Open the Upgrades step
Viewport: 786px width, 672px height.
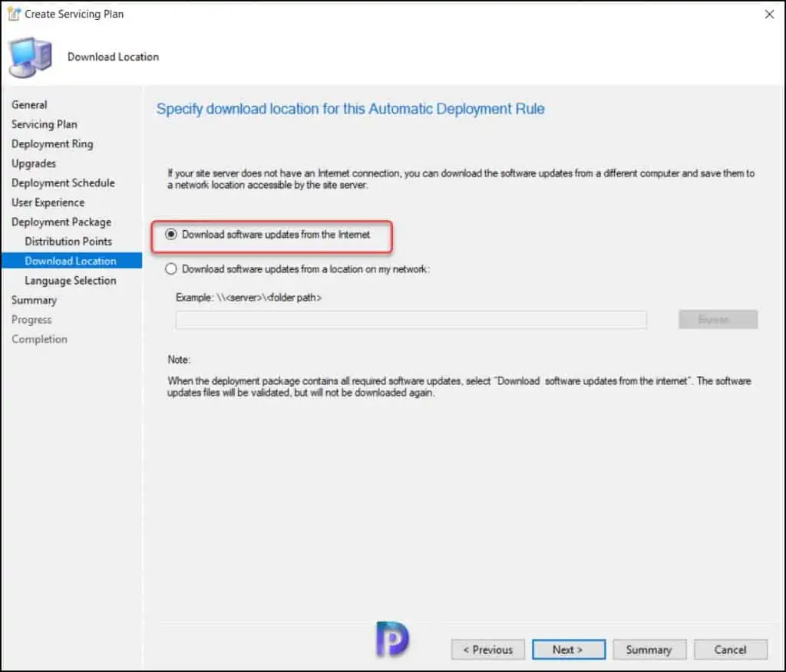[34, 163]
